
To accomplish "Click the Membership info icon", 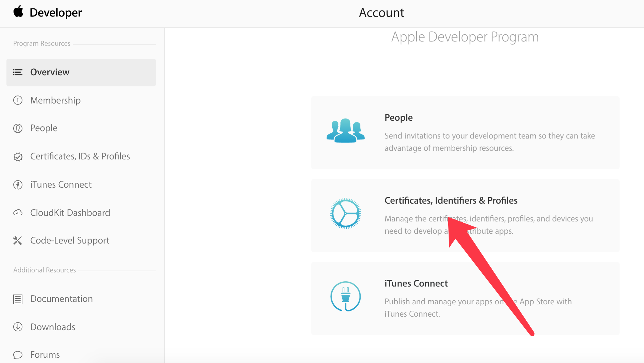I will point(18,100).
